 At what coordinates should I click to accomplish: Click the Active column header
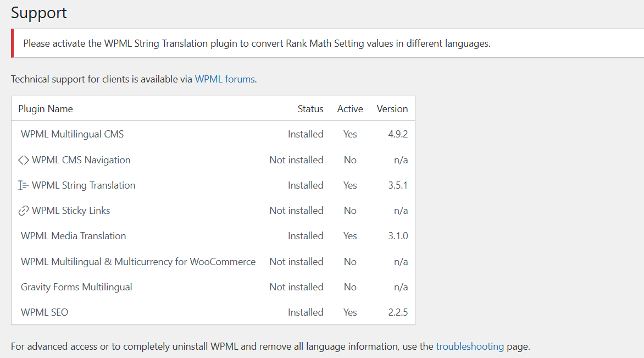click(350, 109)
